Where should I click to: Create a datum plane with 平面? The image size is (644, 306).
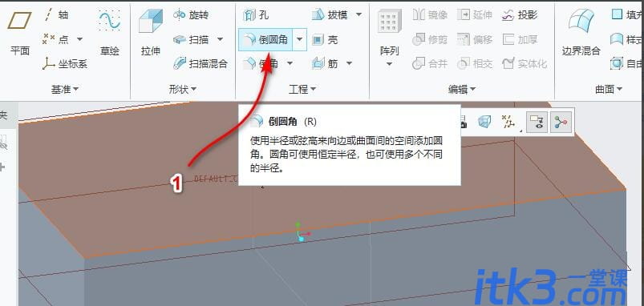tap(20, 33)
